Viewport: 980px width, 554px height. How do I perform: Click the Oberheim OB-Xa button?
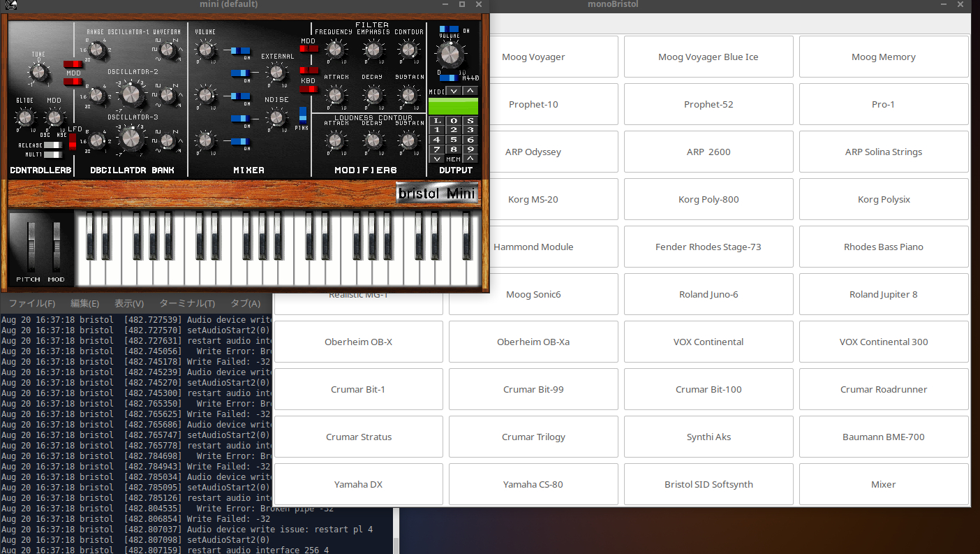(533, 342)
